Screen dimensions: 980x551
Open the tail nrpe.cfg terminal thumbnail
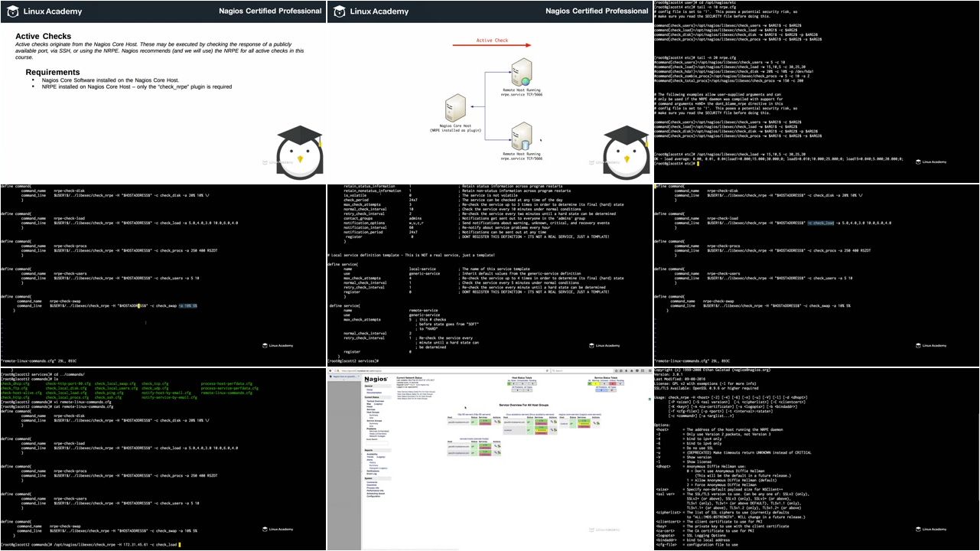point(816,91)
